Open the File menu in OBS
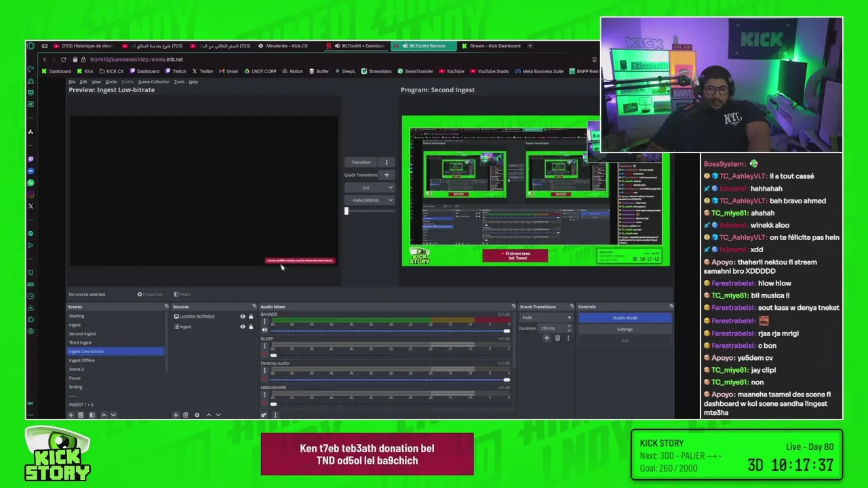Screen dimensions: 868x488 (x=72, y=82)
